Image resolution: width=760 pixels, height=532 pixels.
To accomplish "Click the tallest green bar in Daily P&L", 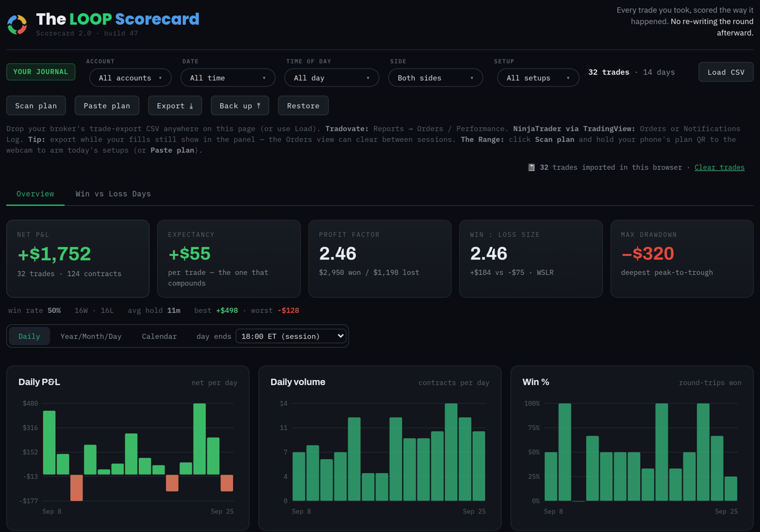I will point(199,439).
